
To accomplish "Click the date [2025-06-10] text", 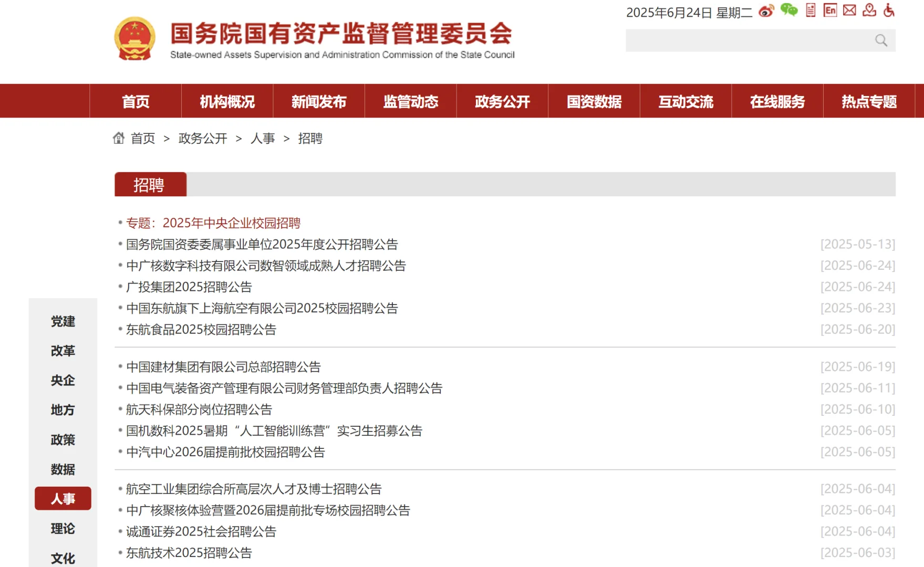I will [x=858, y=409].
